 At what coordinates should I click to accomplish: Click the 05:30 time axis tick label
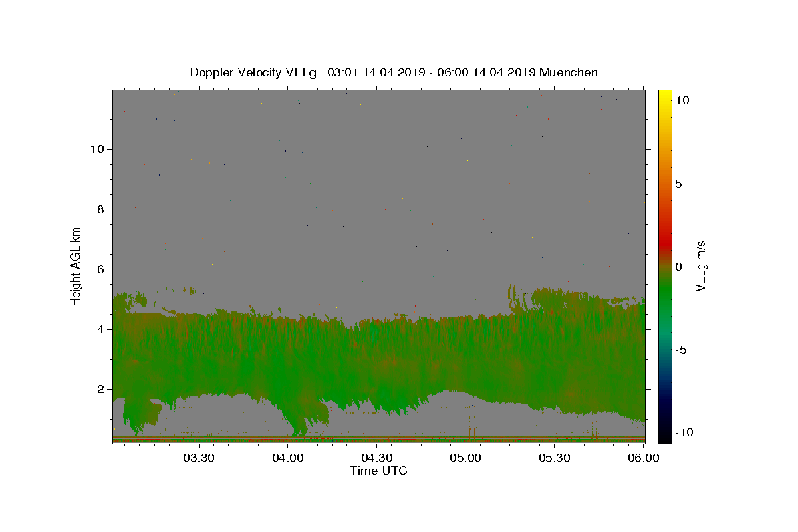pos(555,458)
